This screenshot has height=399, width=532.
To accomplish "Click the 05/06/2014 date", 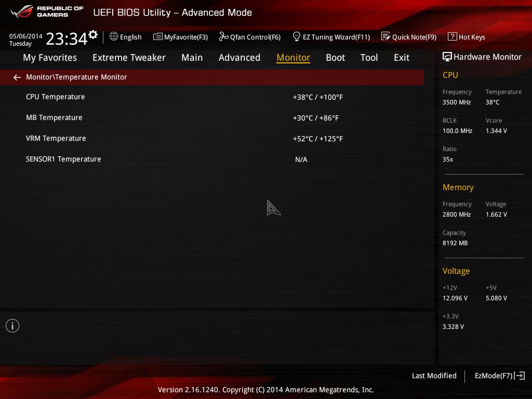I will (26, 36).
